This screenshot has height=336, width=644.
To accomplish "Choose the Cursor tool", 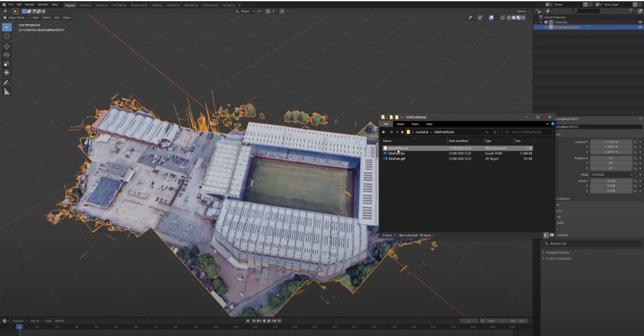I will point(7,36).
